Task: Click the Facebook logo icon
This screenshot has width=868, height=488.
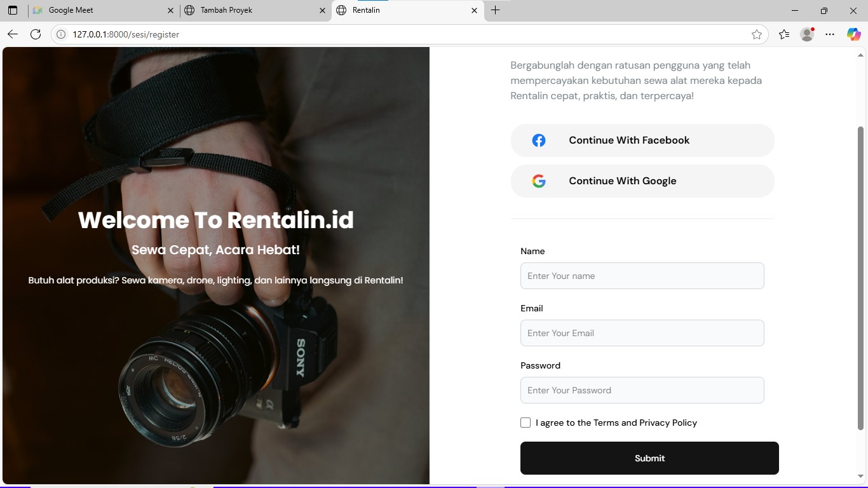Action: 539,140
